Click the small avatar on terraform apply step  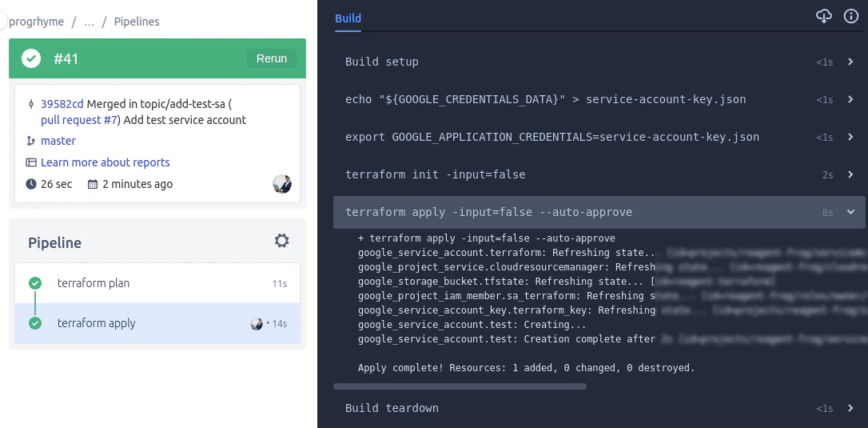tap(257, 324)
